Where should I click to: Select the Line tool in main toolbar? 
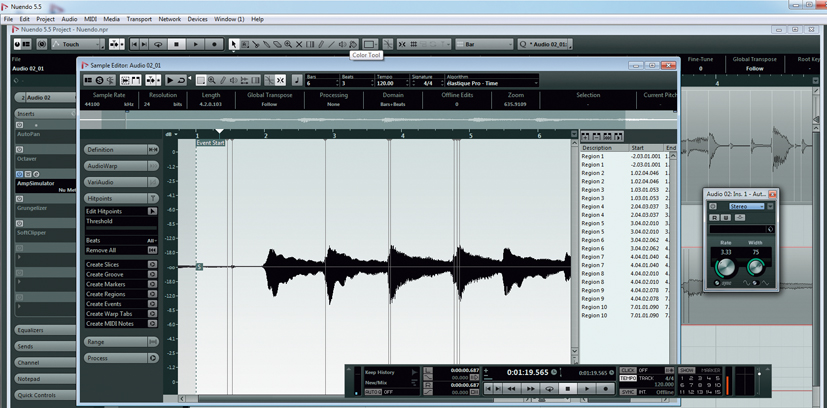click(x=331, y=45)
